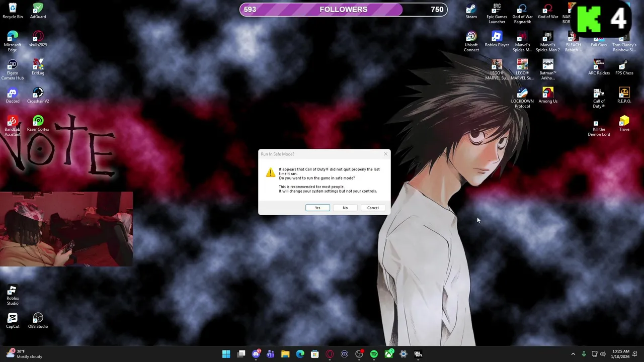Select the Among Us desktop icon
This screenshot has width=644, height=362.
coord(548,96)
